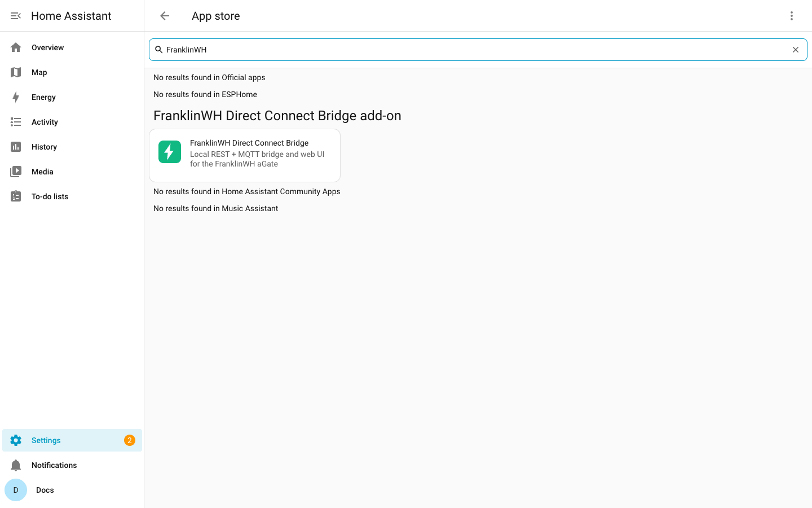Screen dimensions: 812x508
Task: Click the 'FranklinWH Direct Connect Bridge add-on' heading
Action: pyautogui.click(x=277, y=116)
